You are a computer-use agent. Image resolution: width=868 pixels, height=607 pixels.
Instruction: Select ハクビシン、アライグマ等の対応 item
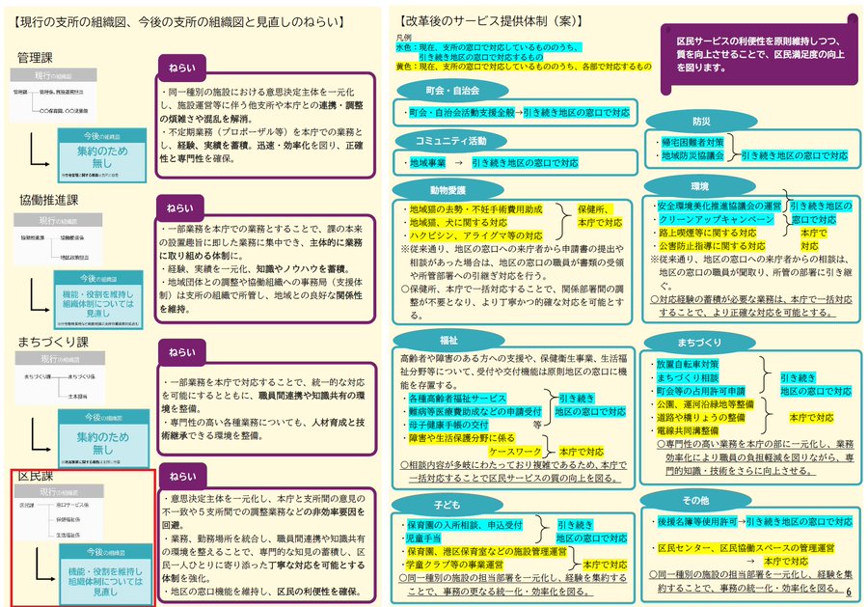click(476, 235)
